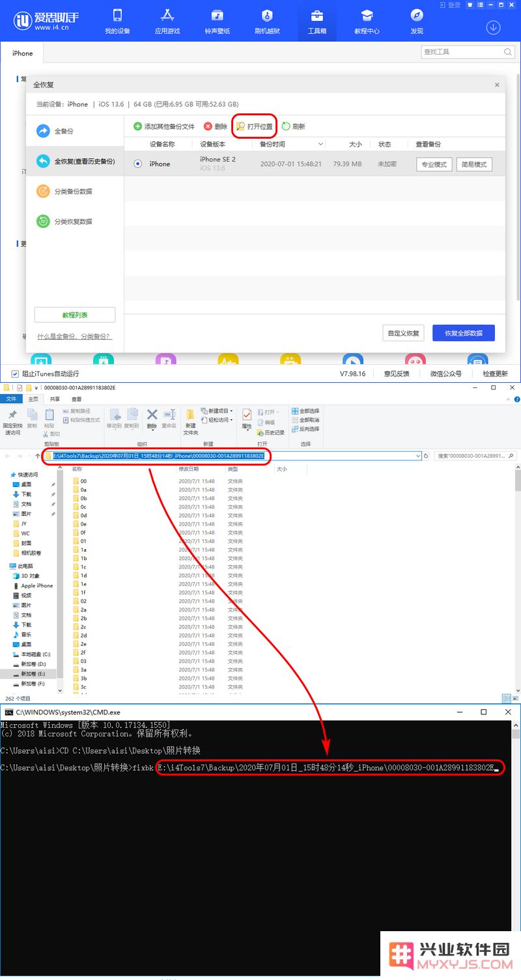The width and height of the screenshot is (521, 980).
Task: Select the iPhone backup radio button
Action: [137, 164]
